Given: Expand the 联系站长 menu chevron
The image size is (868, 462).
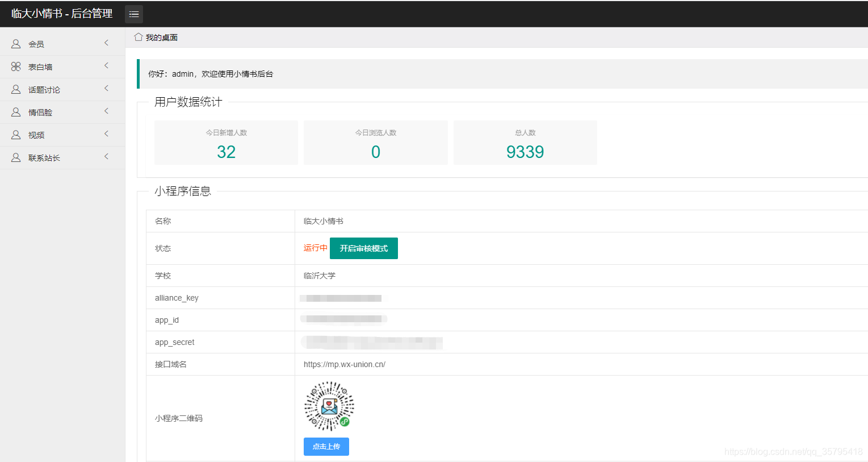Looking at the screenshot, I should tap(106, 157).
